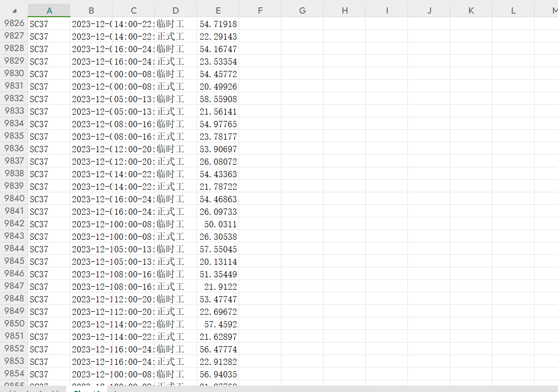Viewport: 558px width, 392px height.
Task: Click the 正式工 cell in row 9851
Action: coord(176,337)
